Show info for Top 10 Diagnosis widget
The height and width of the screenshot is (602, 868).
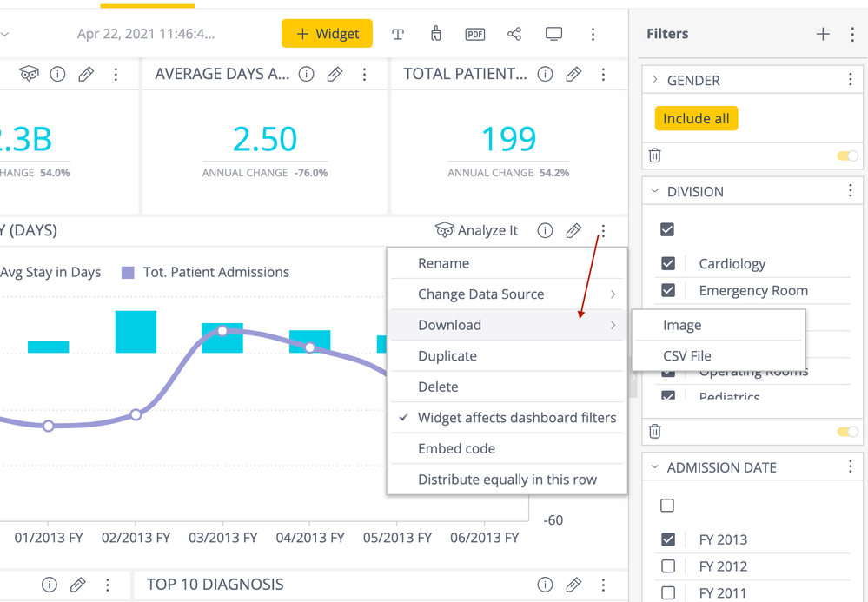pos(545,585)
